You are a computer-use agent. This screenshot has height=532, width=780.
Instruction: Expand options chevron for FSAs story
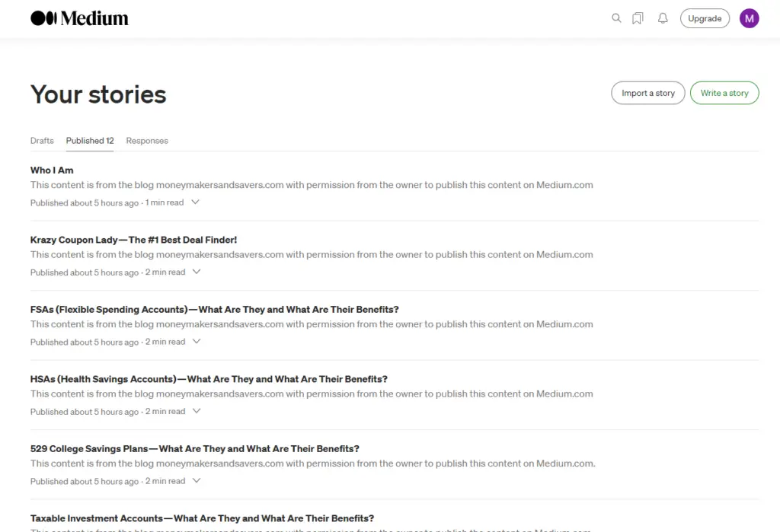197,342
